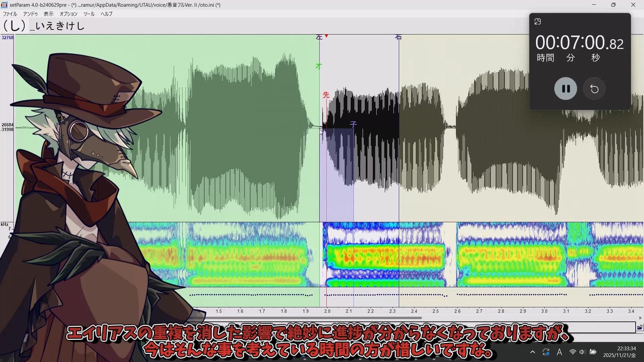Open the 表示 menu
The width and height of the screenshot is (644, 362).
(48, 14)
